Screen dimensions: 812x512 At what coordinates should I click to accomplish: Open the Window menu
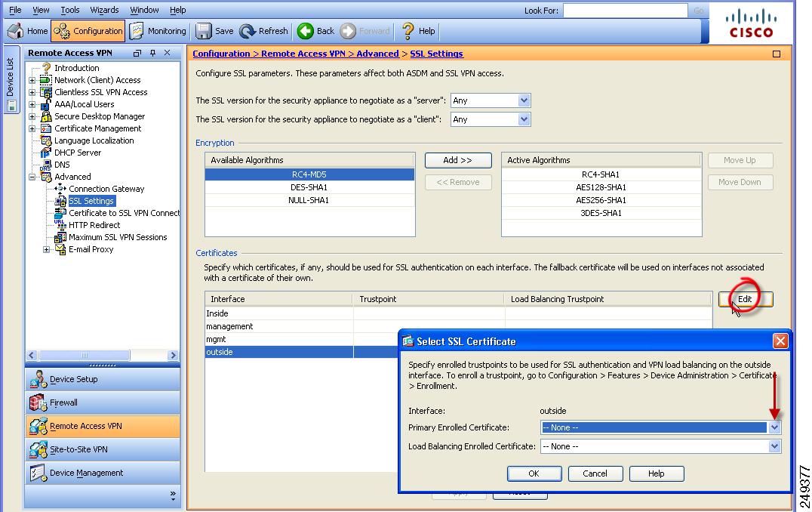click(x=144, y=10)
